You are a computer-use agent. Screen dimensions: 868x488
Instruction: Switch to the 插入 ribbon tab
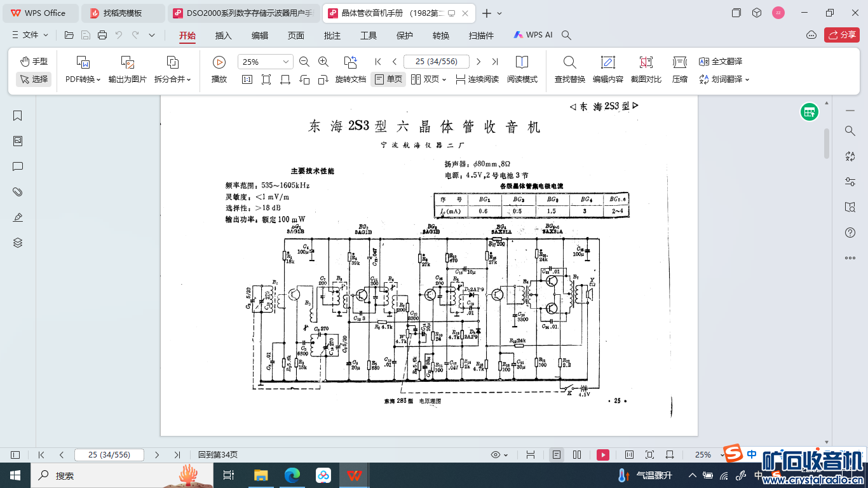point(224,36)
